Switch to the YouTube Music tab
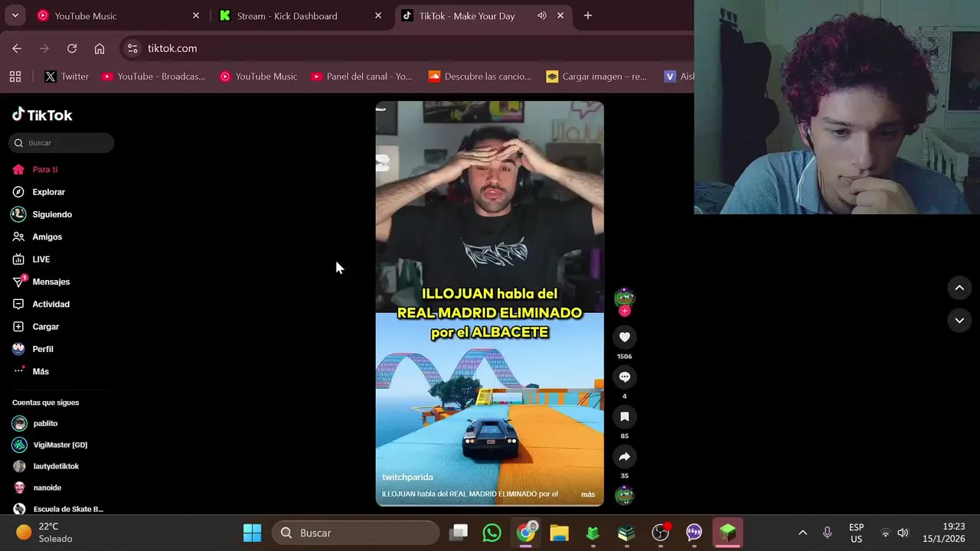980x551 pixels. pyautogui.click(x=119, y=15)
